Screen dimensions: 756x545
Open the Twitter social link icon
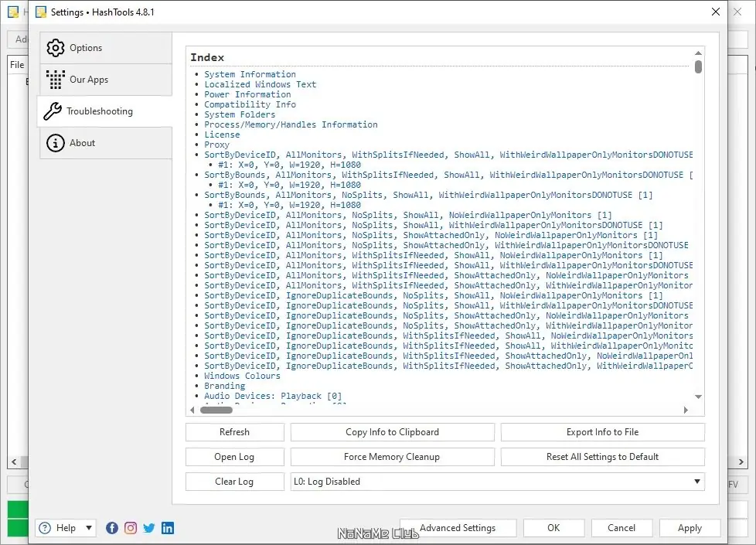[x=149, y=528]
